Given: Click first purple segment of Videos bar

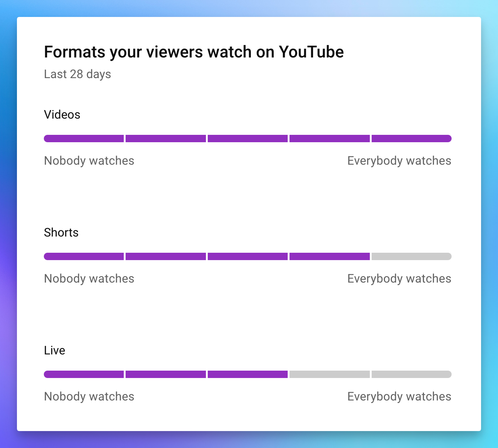Looking at the screenshot, I should pos(84,139).
